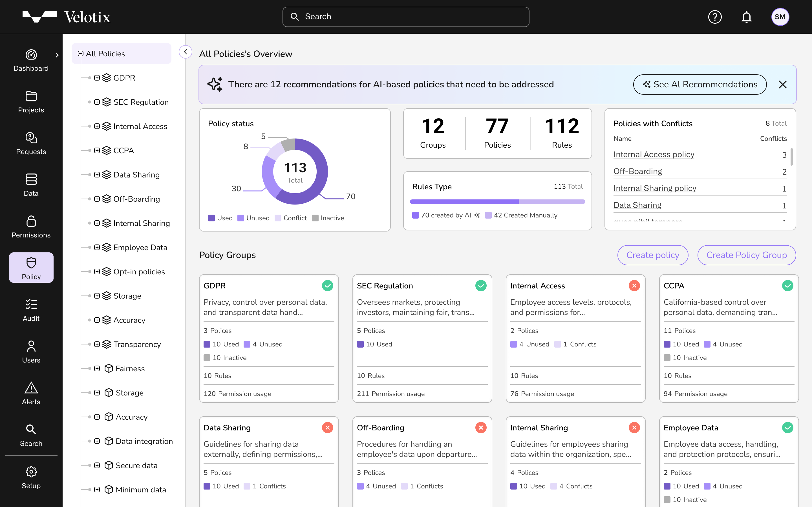Open the Alerts panel

pyautogui.click(x=31, y=394)
